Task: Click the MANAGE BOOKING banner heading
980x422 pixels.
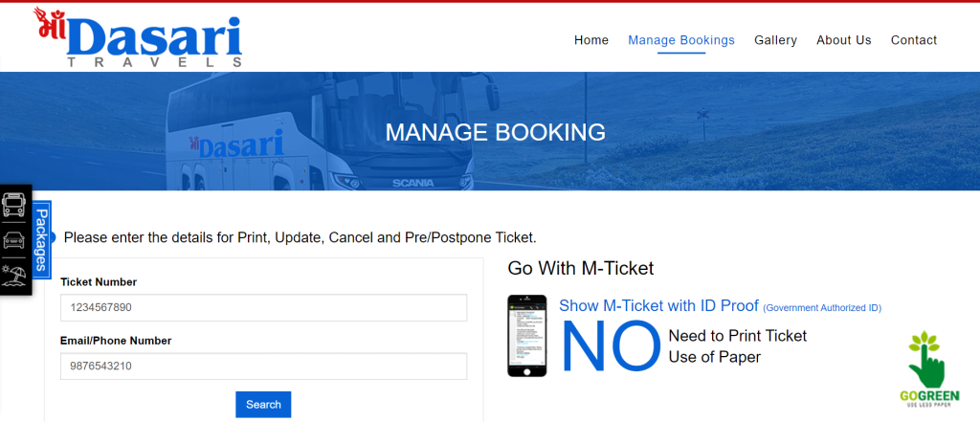Action: pos(495,132)
